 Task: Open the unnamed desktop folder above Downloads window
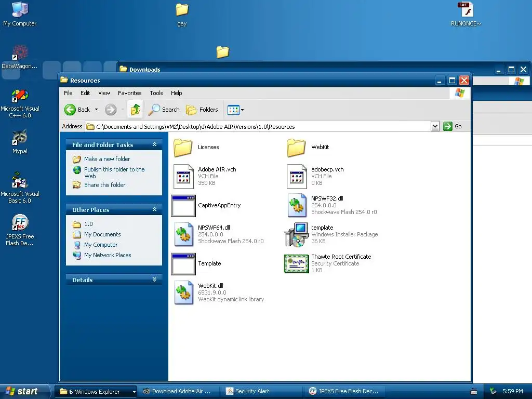(x=222, y=52)
